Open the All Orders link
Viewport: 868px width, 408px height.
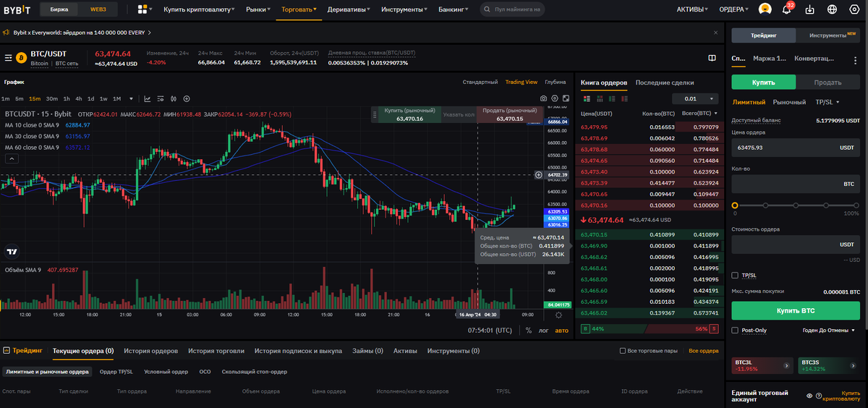704,351
